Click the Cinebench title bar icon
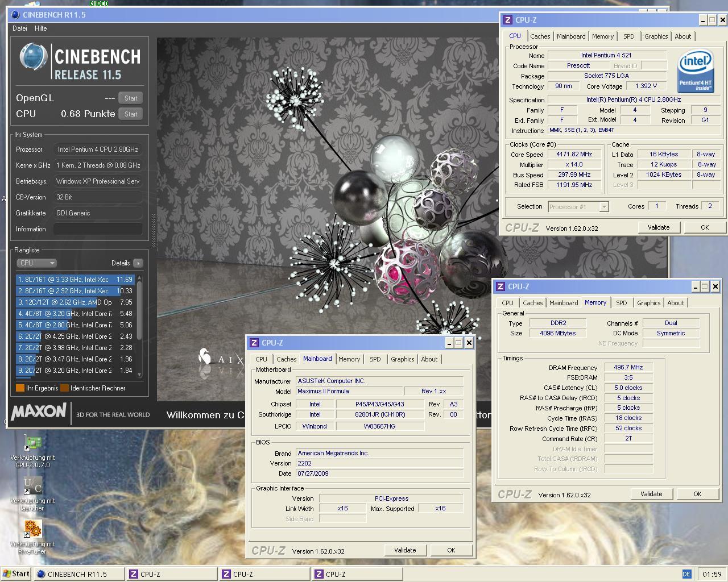The width and height of the screenshot is (728, 582). pyautogui.click(x=15, y=15)
